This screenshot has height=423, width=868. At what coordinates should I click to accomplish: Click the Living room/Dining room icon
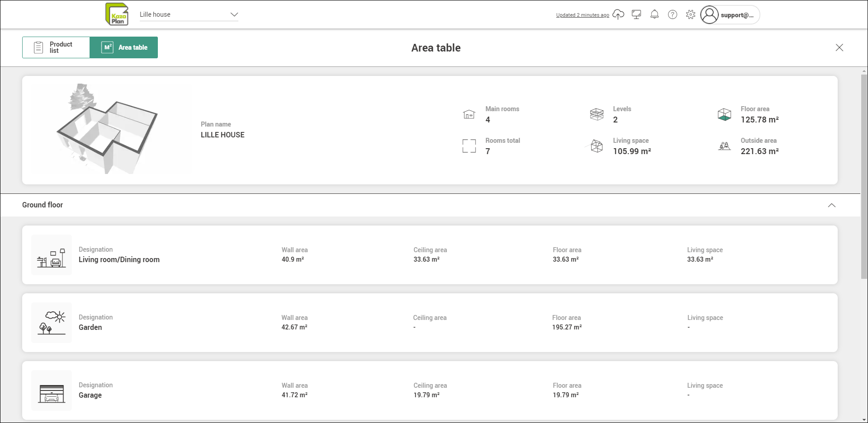[52, 255]
